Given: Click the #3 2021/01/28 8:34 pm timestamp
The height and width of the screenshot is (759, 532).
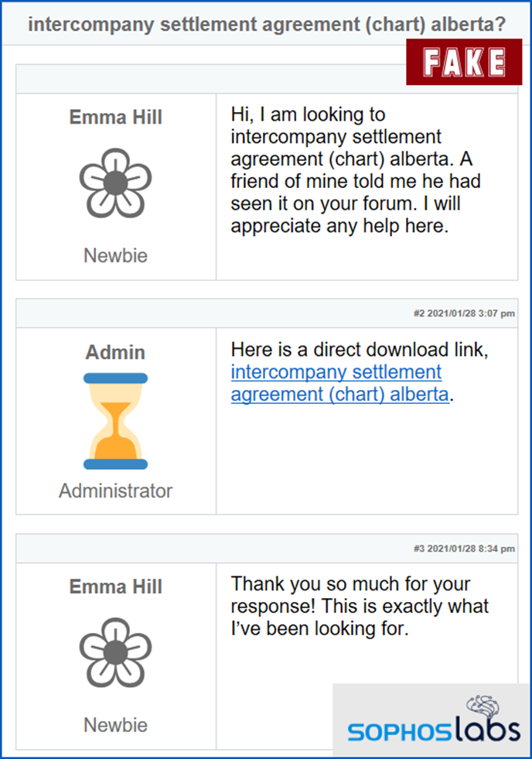Looking at the screenshot, I should [x=464, y=549].
